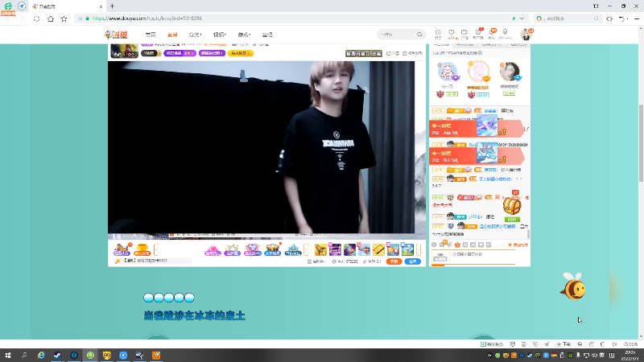
Task: Open the user avatar in the header
Action: [526, 35]
